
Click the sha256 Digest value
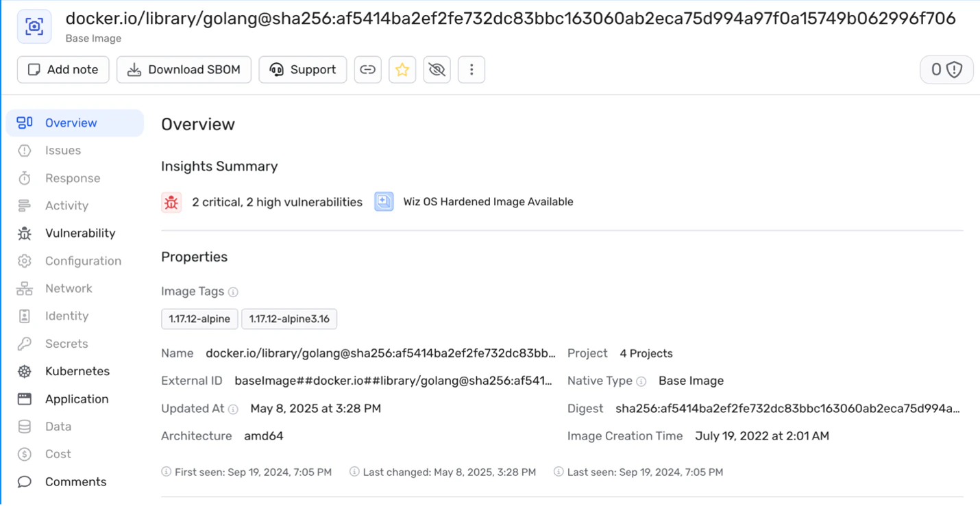coord(787,408)
